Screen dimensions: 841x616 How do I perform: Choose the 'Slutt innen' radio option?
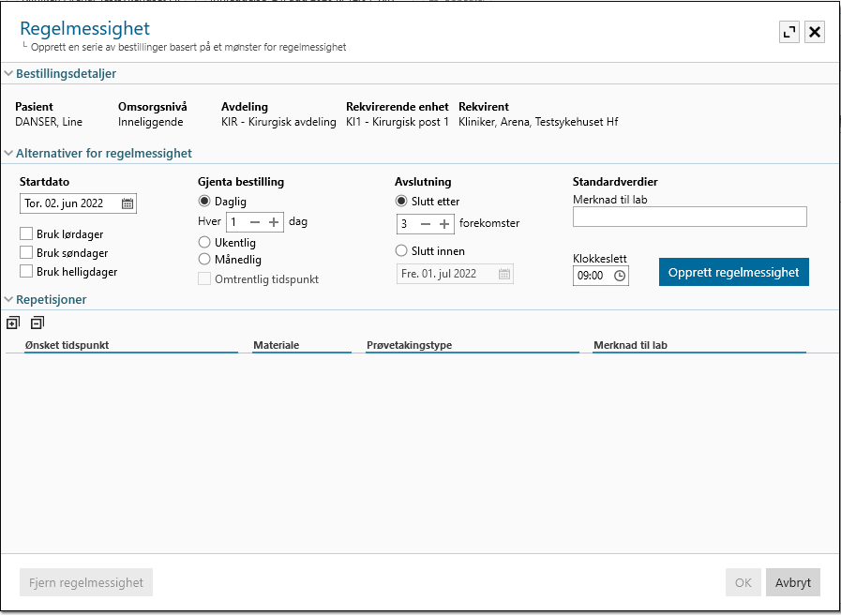pos(401,251)
